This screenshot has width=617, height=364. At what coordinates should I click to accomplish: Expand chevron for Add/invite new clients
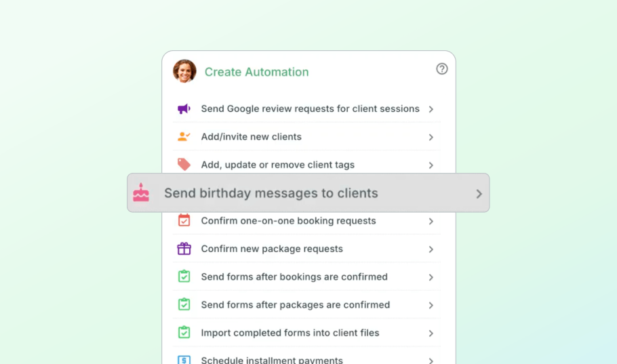(431, 138)
